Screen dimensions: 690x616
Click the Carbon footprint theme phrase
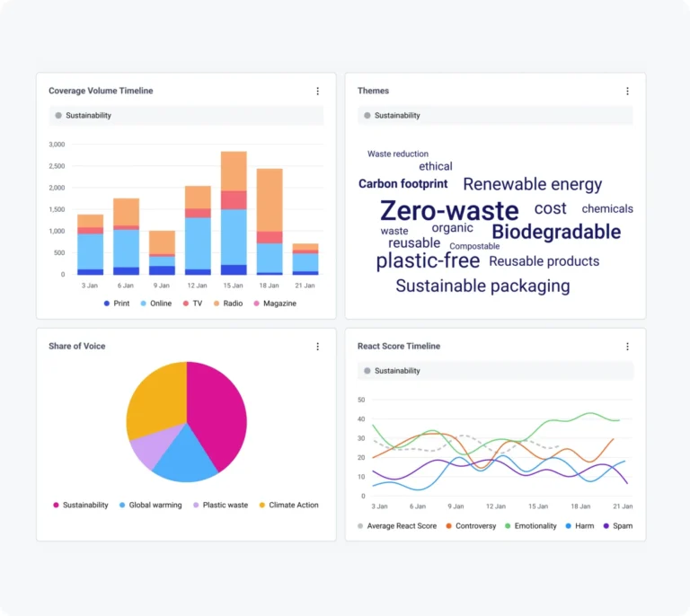403,184
